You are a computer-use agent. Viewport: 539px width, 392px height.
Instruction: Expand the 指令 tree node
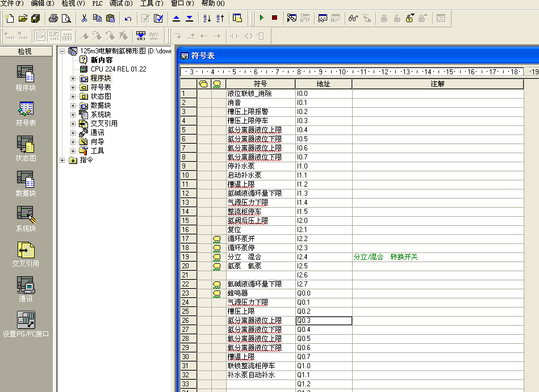[x=62, y=160]
